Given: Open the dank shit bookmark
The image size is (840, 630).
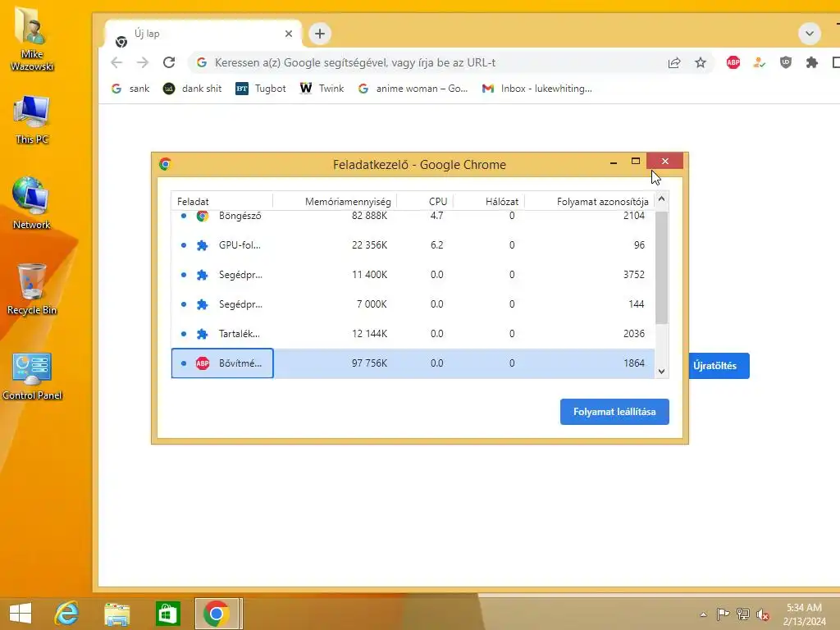Looking at the screenshot, I should (192, 89).
